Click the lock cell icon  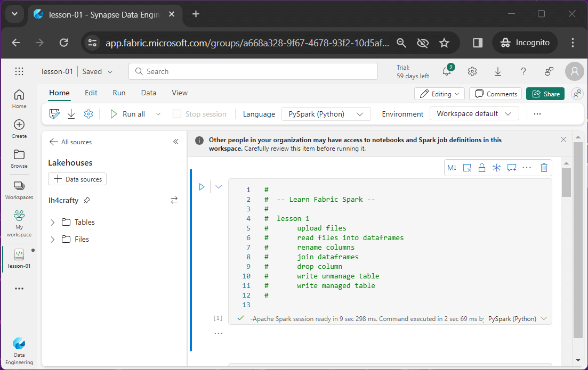coord(482,168)
